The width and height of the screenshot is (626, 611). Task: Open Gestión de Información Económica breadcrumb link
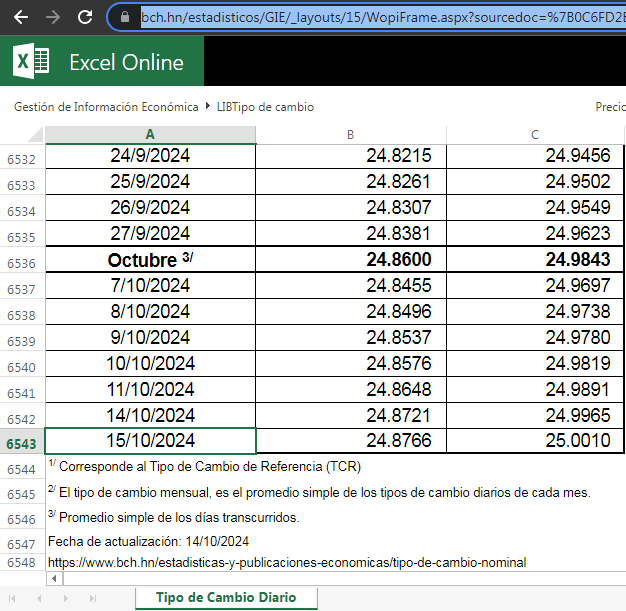(x=106, y=106)
